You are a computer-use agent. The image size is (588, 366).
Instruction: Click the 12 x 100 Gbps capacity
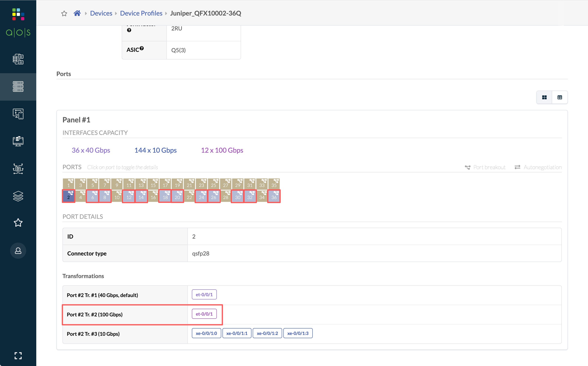pos(222,150)
